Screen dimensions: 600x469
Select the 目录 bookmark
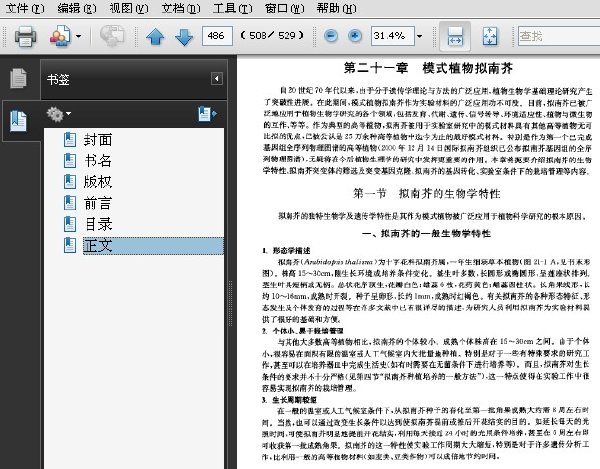[98, 224]
